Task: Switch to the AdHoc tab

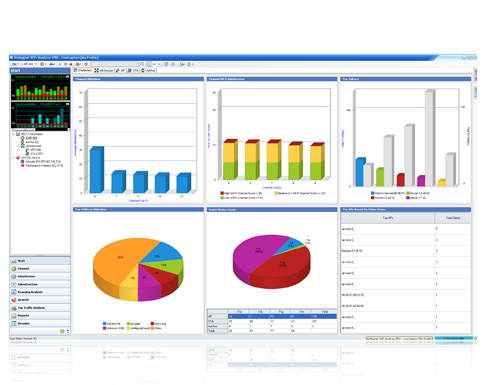Action: [148, 70]
